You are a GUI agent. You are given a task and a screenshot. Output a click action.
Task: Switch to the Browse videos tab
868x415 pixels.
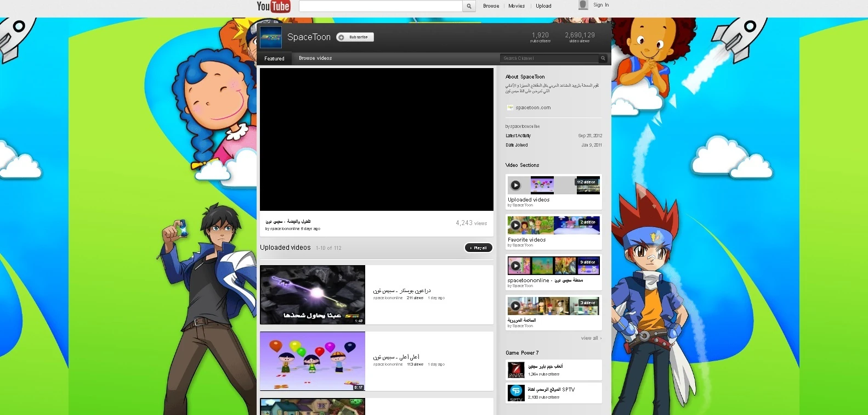[x=315, y=58]
